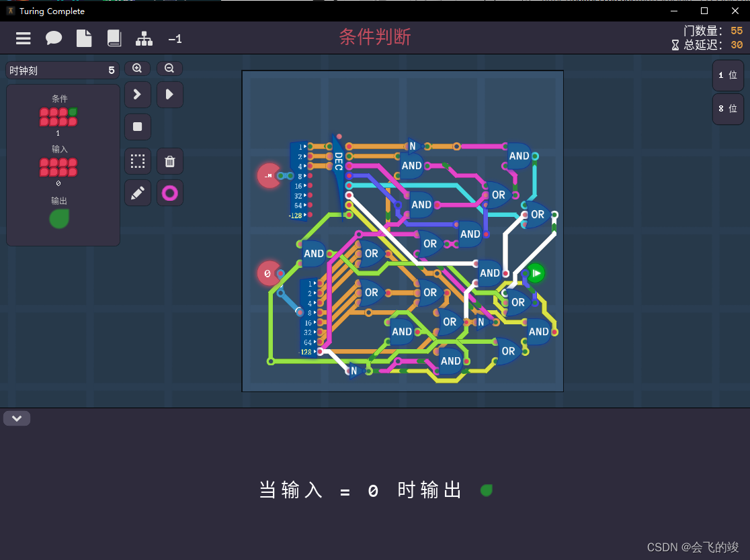This screenshot has height=560, width=750.
Task: Open the rectangular selection tool
Action: [137, 160]
